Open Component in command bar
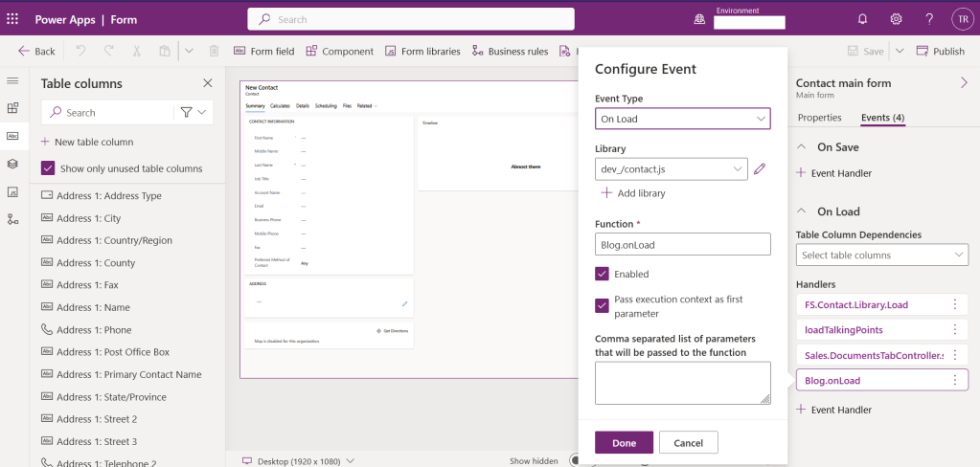 [339, 51]
